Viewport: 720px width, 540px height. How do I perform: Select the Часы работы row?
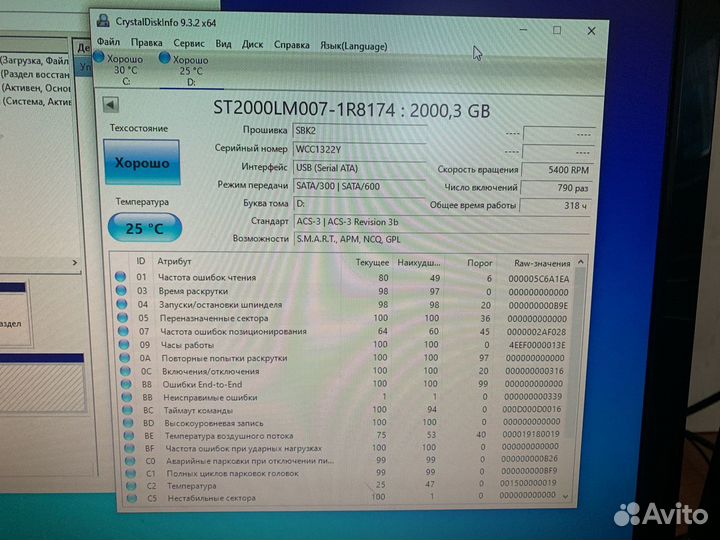[x=343, y=345]
